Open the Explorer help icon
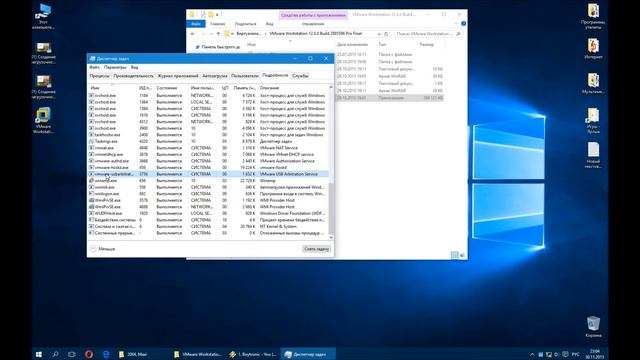Viewport: 640px width, 360px height. [463, 24]
